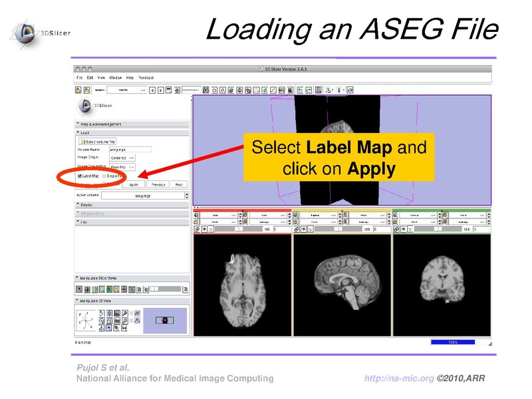Collapse the Manipulate 3D View section
Viewport: 532px width, 399px height.
tap(132, 301)
